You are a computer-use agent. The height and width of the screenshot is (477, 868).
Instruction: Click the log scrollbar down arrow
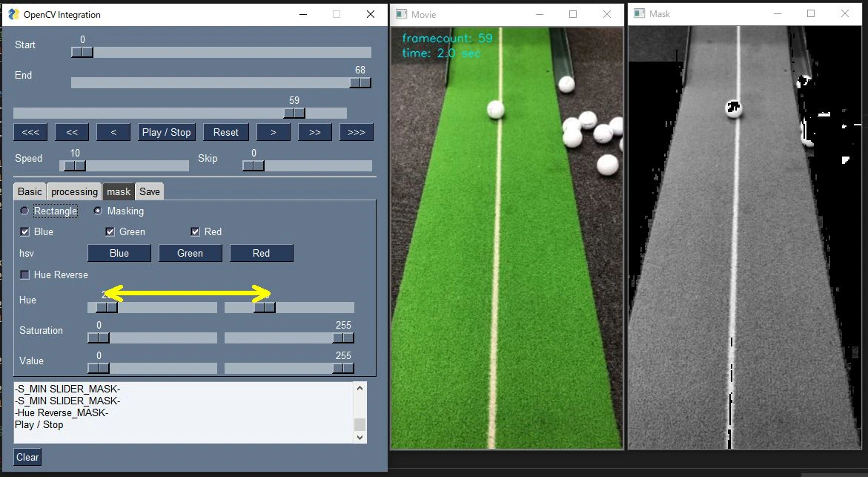[x=360, y=438]
